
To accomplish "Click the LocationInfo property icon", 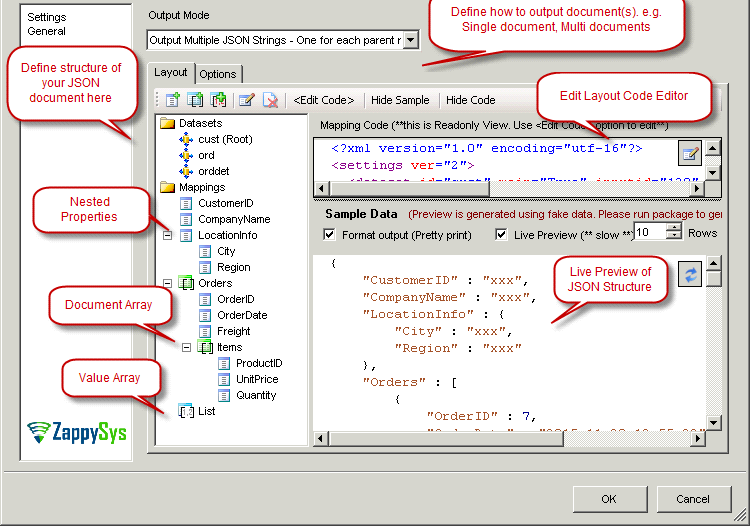I will [x=186, y=235].
